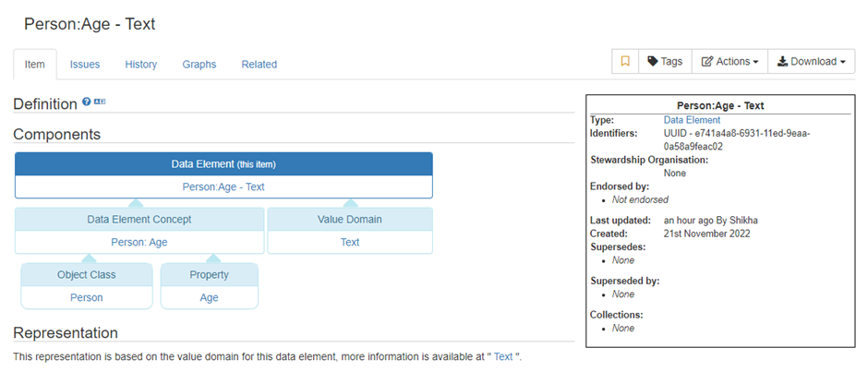Viewport: 868px width, 372px height.
Task: Open the Person object class link
Action: [x=87, y=297]
